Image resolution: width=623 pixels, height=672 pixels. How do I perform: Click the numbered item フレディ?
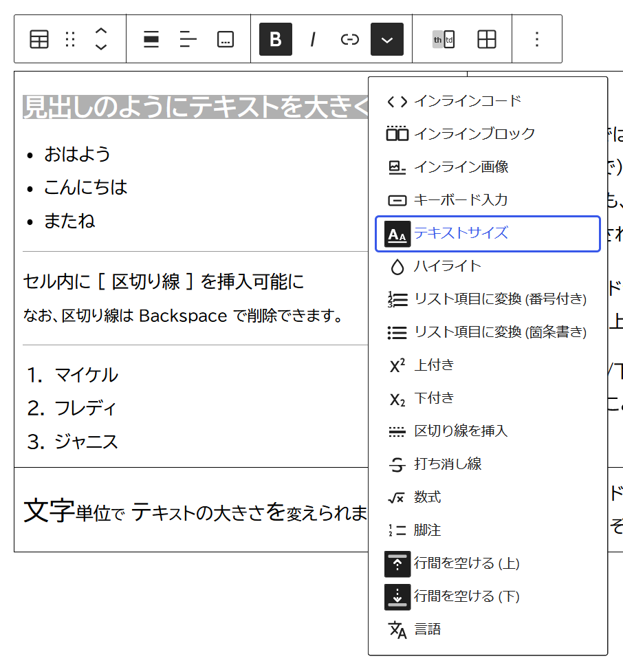pos(85,408)
